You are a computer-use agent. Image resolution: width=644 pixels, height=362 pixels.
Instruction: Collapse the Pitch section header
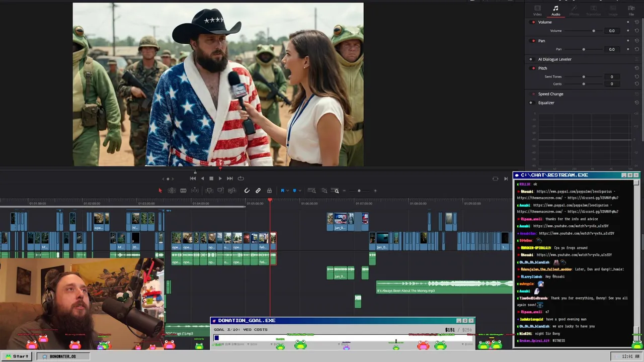542,68
